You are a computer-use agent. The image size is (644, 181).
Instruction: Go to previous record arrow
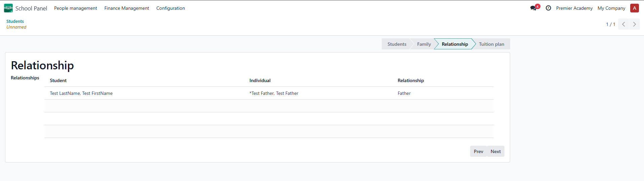[623, 24]
